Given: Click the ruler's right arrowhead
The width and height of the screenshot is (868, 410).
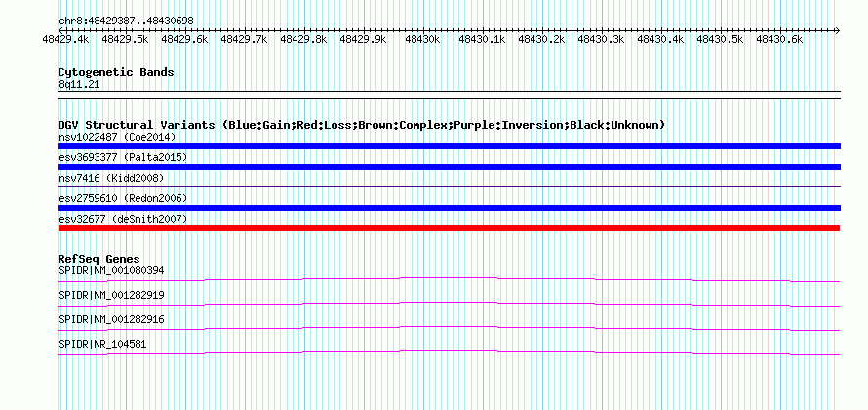Looking at the screenshot, I should point(837,30).
